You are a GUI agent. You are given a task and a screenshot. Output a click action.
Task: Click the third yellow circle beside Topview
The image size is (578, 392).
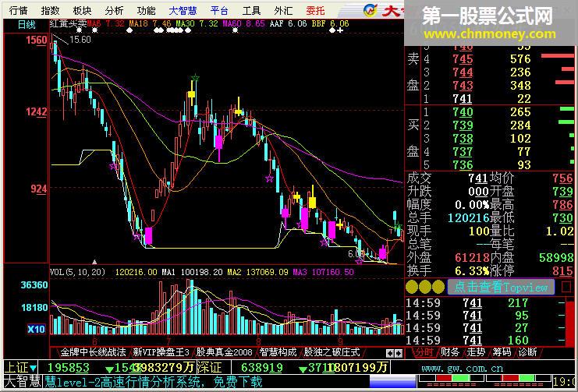click(438, 287)
